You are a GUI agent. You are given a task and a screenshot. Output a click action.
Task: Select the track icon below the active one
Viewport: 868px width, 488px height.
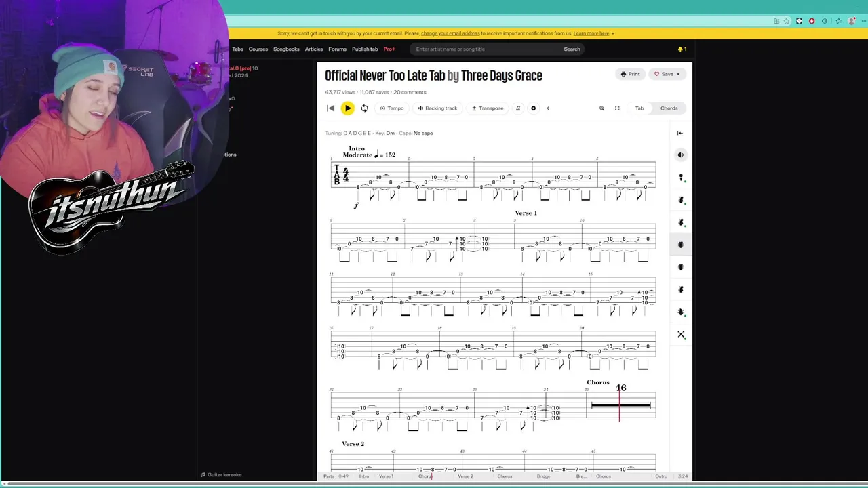point(681,267)
